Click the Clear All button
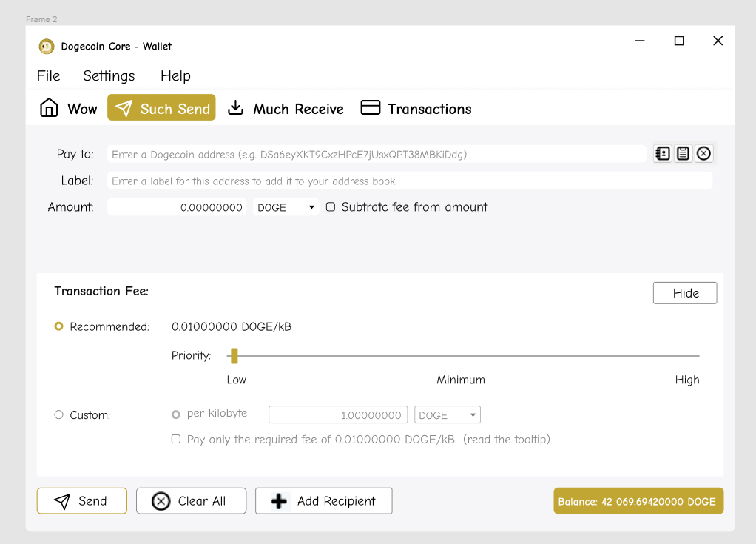 click(191, 501)
